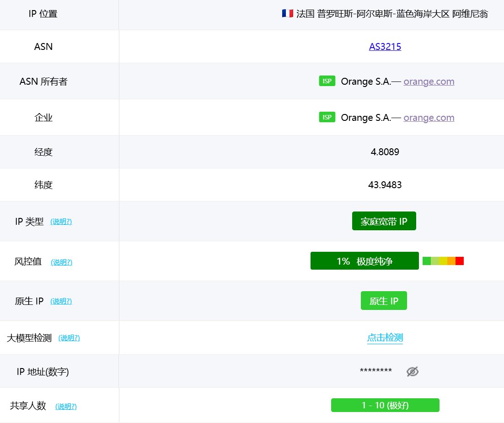Click the masked IP address asterisks

[x=376, y=371]
